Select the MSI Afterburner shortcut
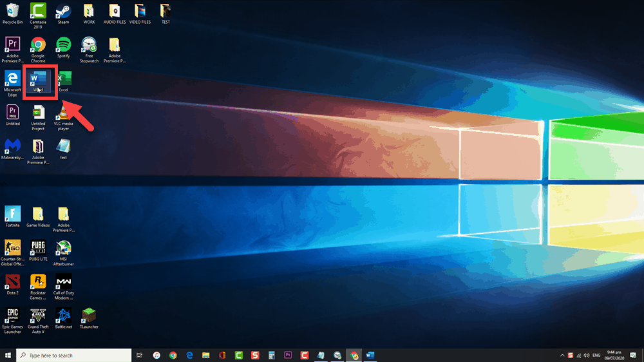 [x=63, y=252]
